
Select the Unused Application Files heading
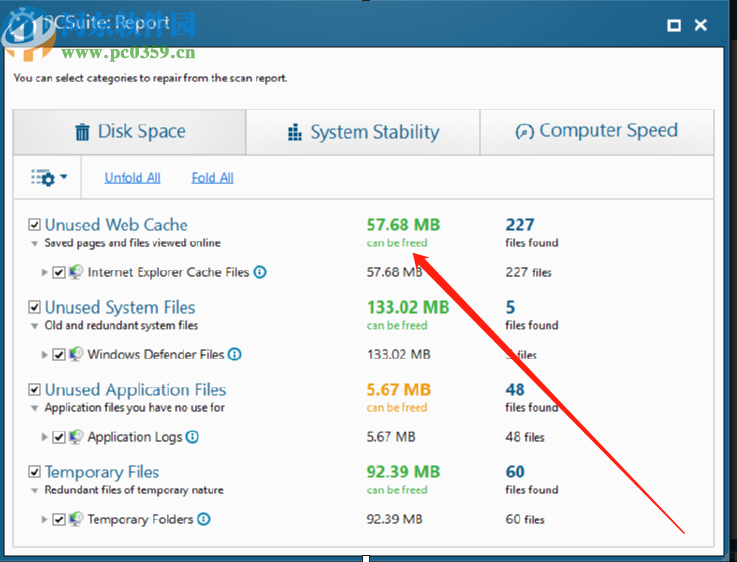click(135, 390)
